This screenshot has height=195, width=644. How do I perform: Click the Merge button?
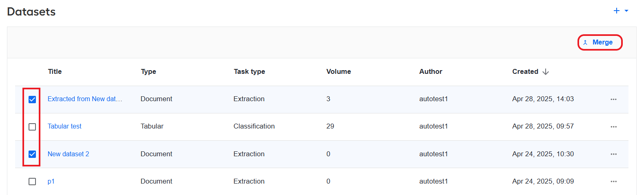[600, 42]
